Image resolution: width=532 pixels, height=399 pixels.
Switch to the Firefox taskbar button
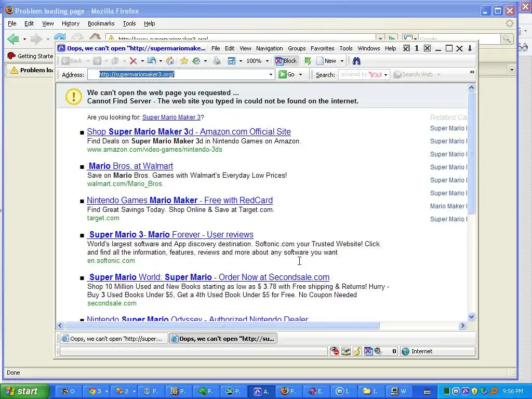point(289,391)
